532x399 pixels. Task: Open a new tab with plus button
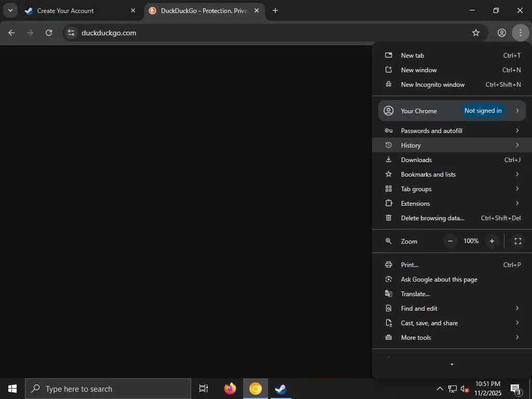click(275, 11)
